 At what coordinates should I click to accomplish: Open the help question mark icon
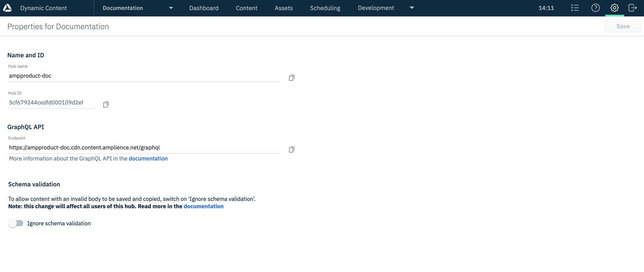click(x=596, y=8)
